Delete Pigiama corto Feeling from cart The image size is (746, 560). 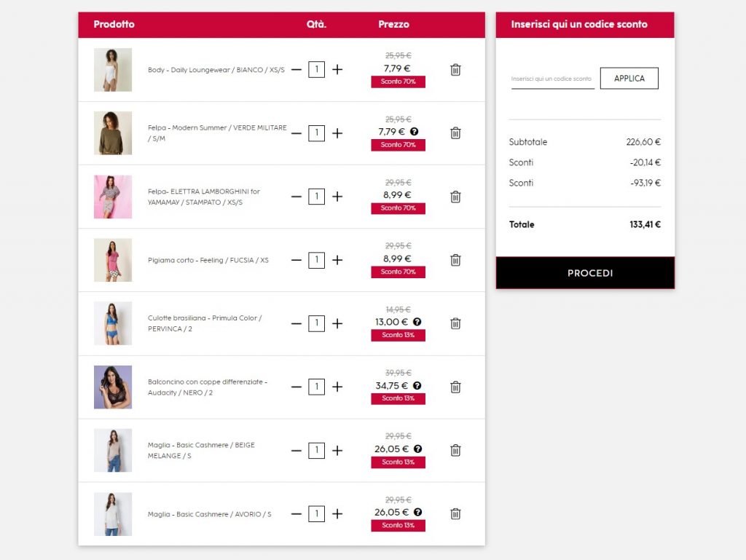coord(455,260)
